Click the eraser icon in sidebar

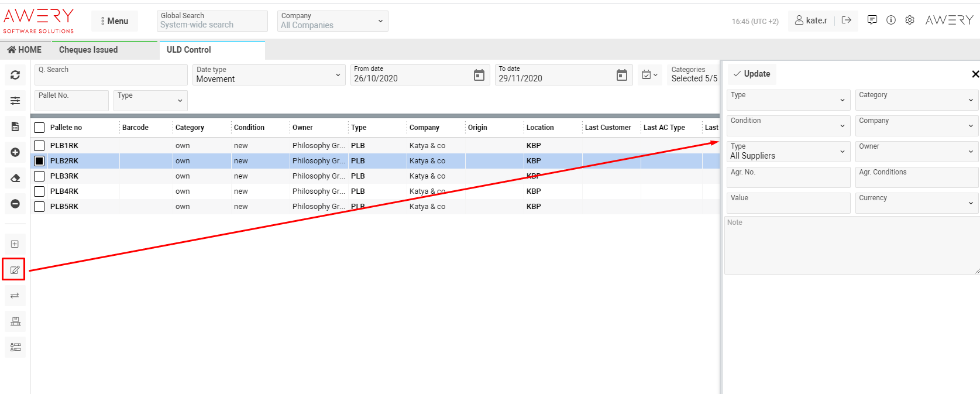click(15, 178)
